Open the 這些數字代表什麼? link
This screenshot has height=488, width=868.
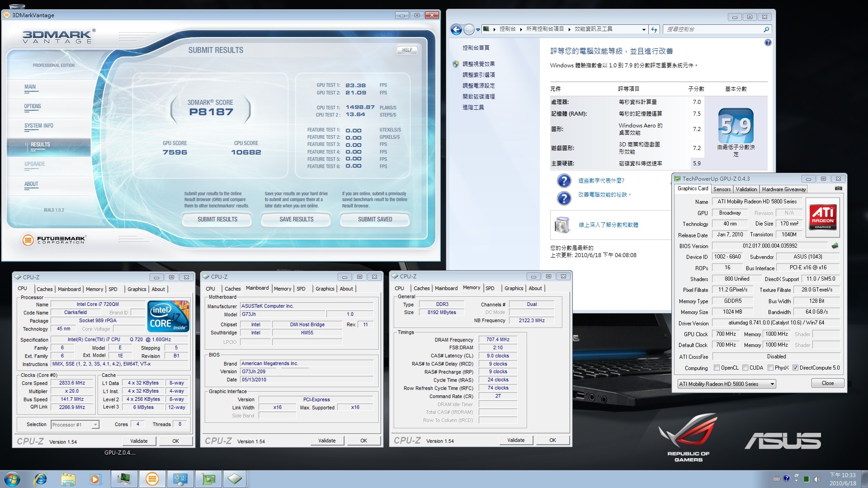[601, 181]
